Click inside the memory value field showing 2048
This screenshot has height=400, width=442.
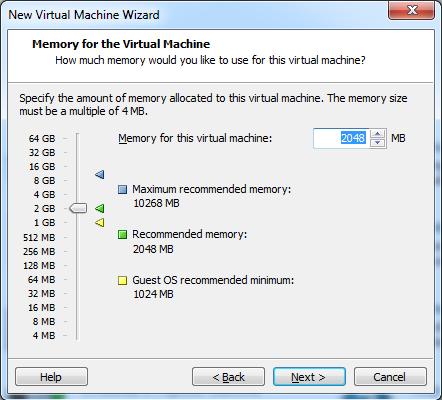[x=342, y=138]
